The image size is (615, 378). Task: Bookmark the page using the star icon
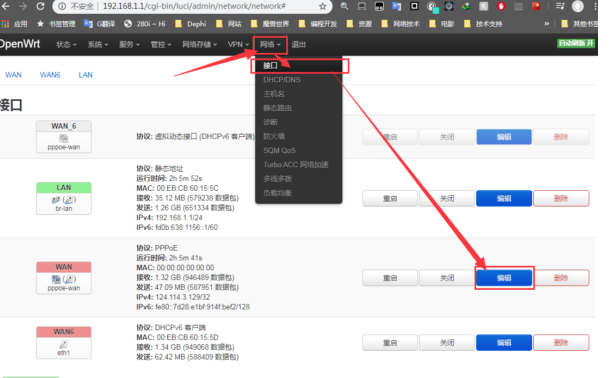(322, 6)
